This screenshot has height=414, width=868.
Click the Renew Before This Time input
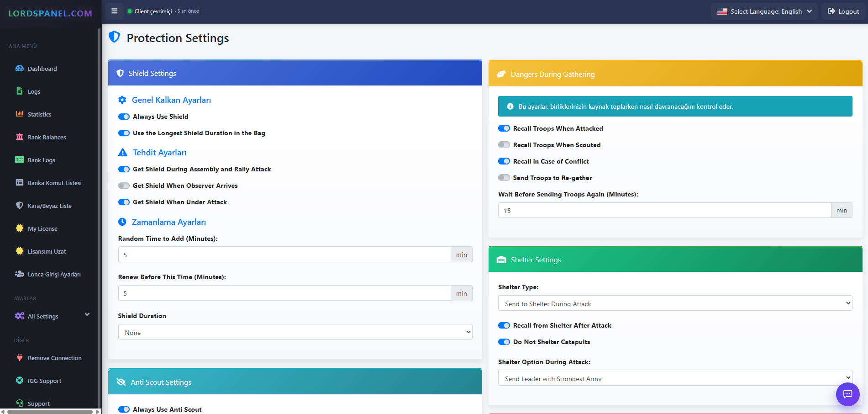point(284,293)
